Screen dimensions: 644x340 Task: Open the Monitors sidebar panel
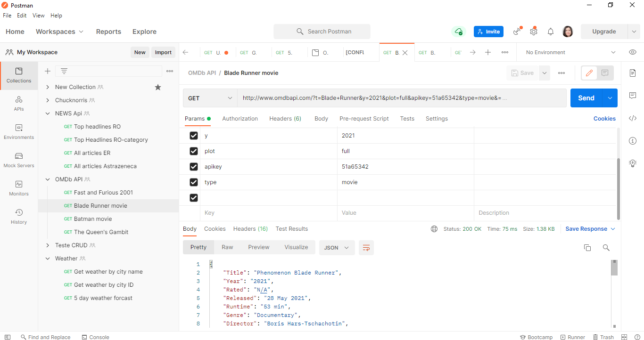(x=19, y=188)
